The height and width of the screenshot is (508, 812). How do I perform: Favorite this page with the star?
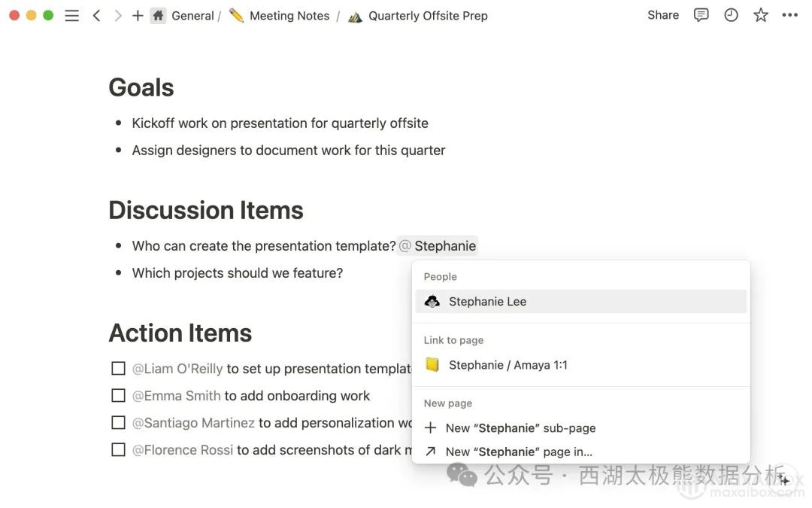[x=761, y=15]
